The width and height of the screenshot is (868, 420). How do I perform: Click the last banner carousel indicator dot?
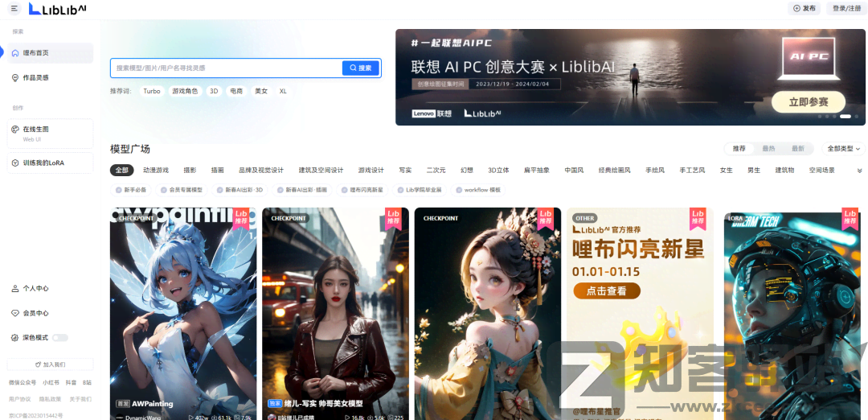point(857,117)
